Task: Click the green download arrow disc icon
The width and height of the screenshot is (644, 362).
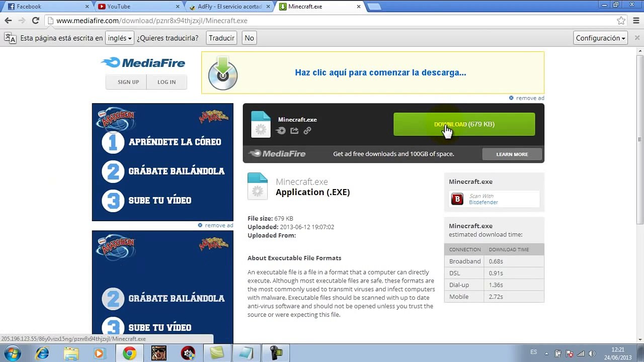Action: 223,73
